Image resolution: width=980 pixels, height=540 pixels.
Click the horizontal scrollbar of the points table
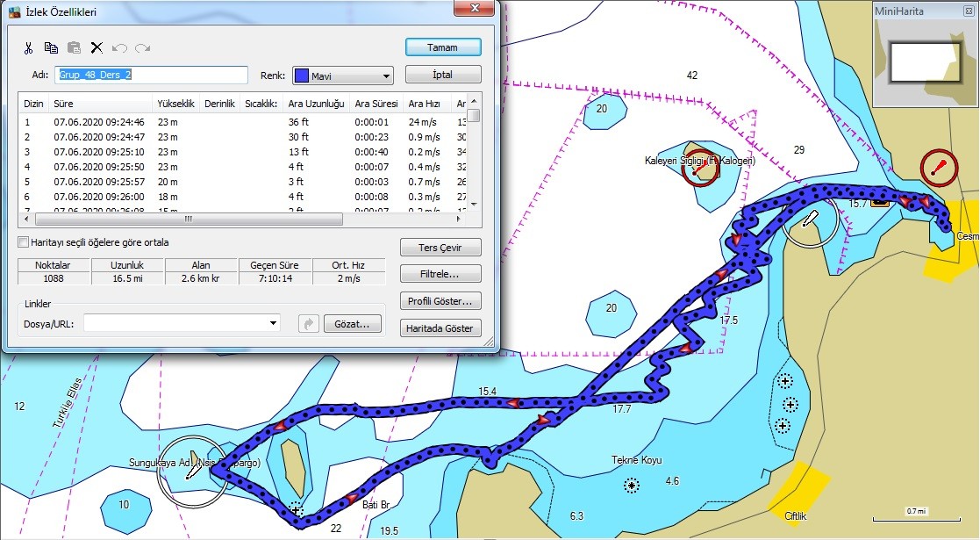pos(189,219)
